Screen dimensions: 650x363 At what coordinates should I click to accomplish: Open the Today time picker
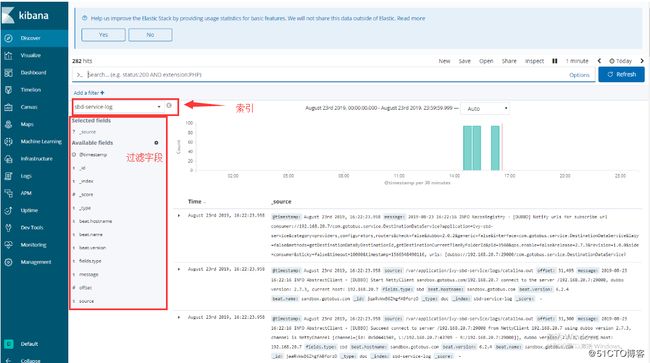[621, 61]
